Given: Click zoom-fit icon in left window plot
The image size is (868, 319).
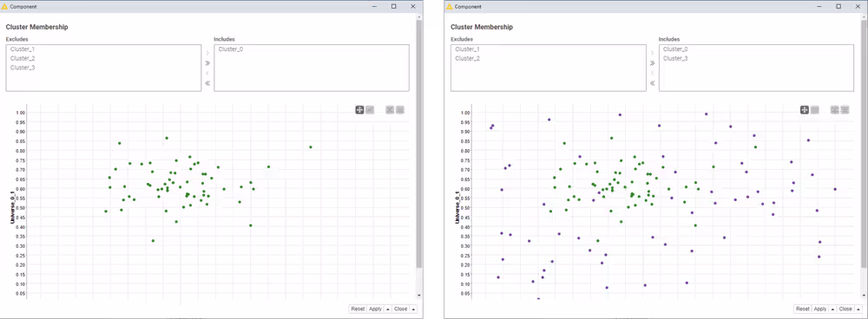Looking at the screenshot, I should [x=390, y=110].
